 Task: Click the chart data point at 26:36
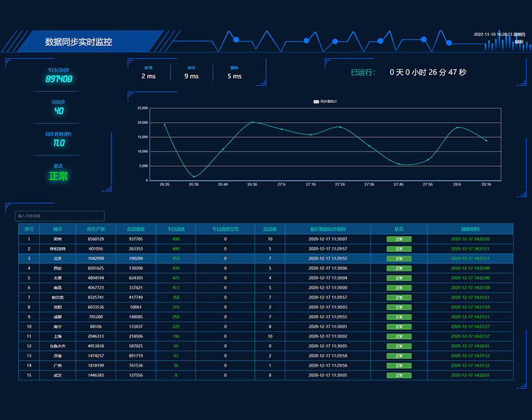pos(194,177)
